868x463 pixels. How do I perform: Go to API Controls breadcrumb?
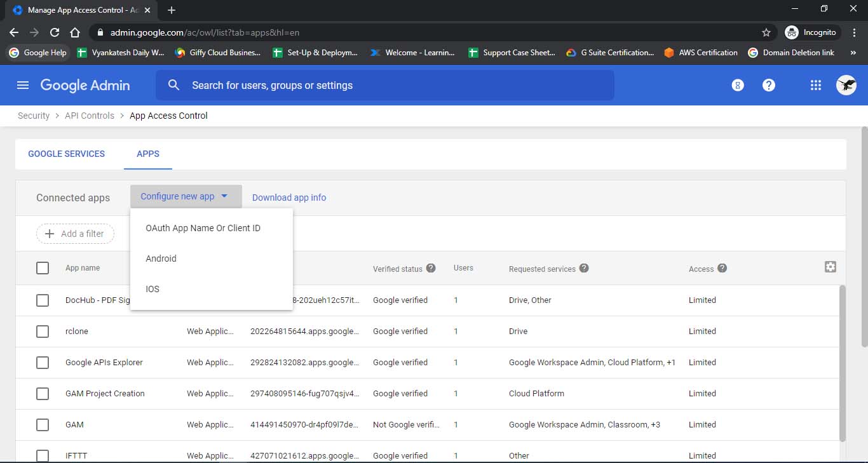[x=90, y=116]
